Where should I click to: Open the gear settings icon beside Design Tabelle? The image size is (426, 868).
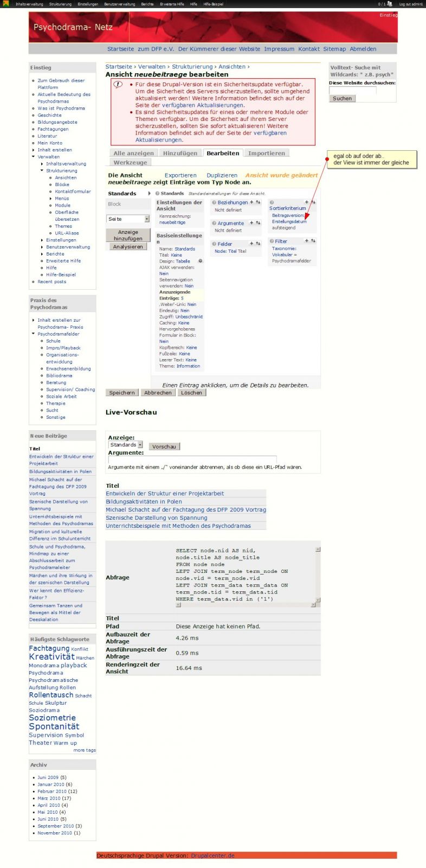200,261
